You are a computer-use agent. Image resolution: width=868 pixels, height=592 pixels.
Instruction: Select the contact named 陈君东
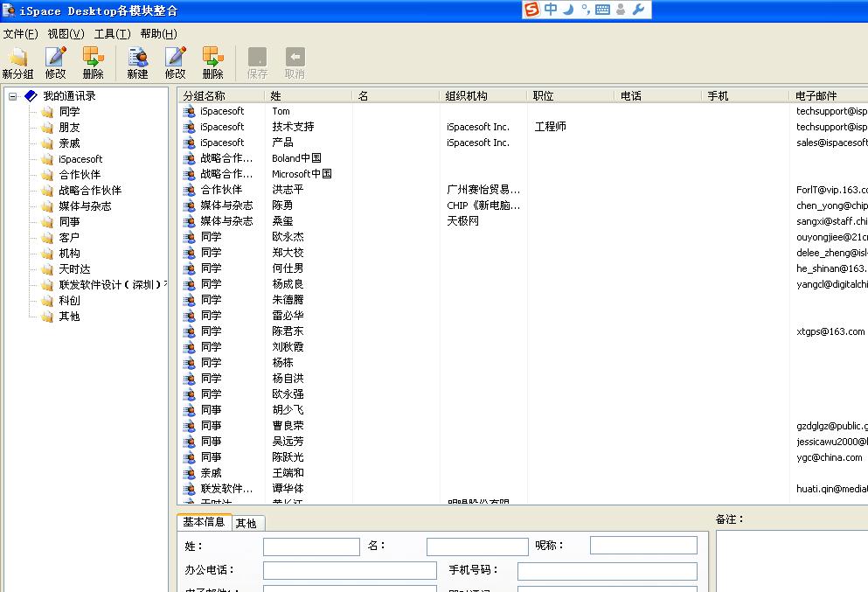288,331
